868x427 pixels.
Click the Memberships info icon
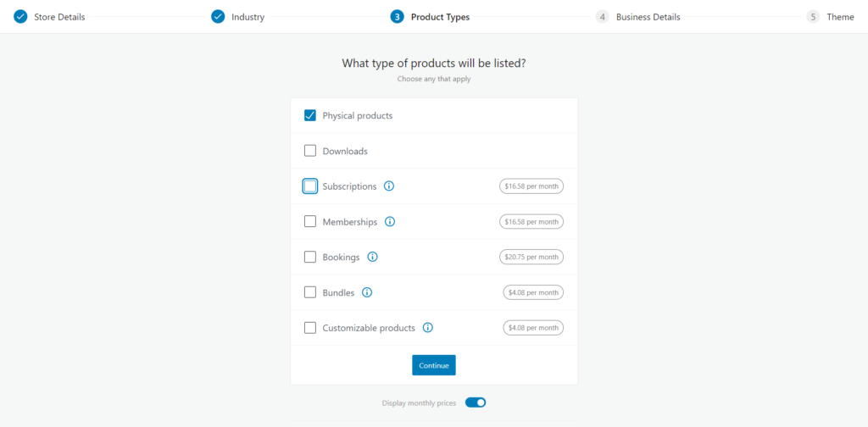point(390,222)
